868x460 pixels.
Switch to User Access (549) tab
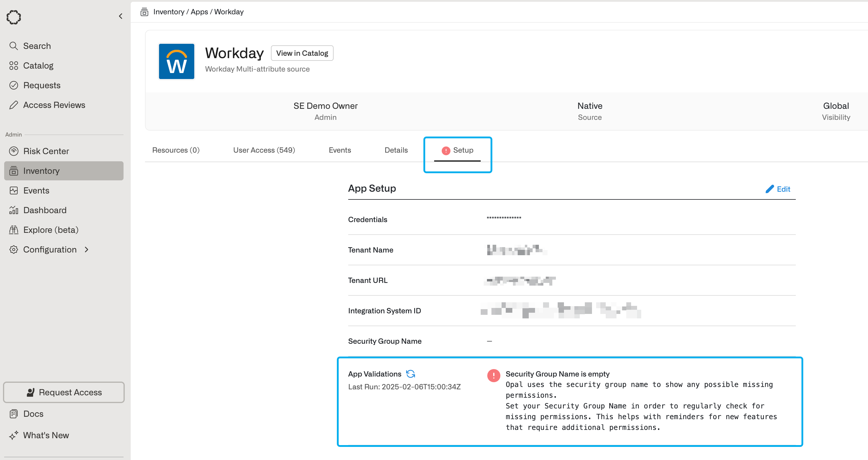click(264, 150)
